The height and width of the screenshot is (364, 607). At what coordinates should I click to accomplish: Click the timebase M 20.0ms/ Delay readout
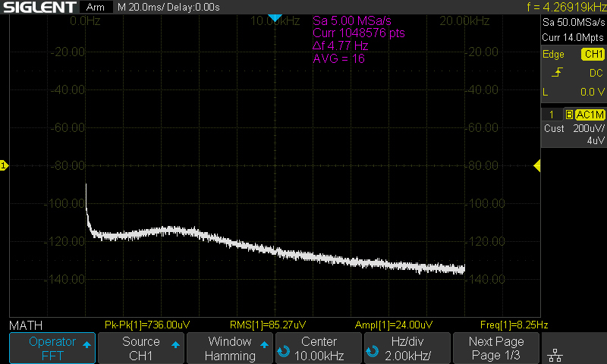[168, 7]
